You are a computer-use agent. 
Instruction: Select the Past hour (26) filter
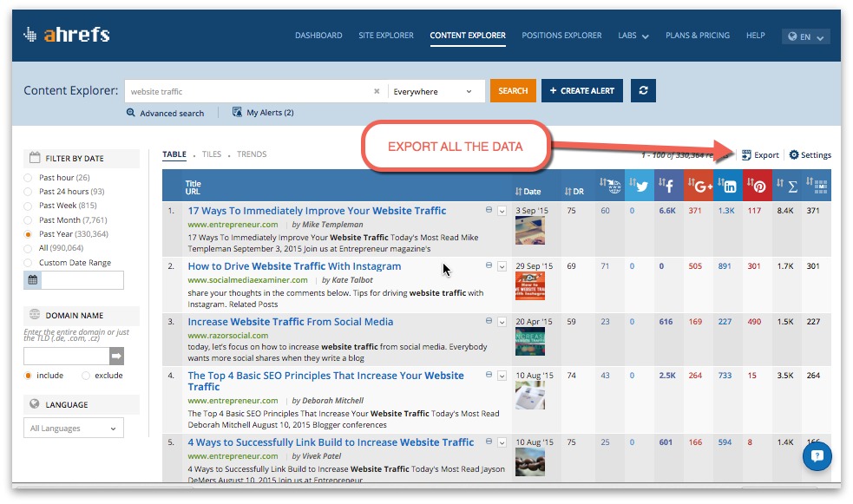pyautogui.click(x=28, y=178)
